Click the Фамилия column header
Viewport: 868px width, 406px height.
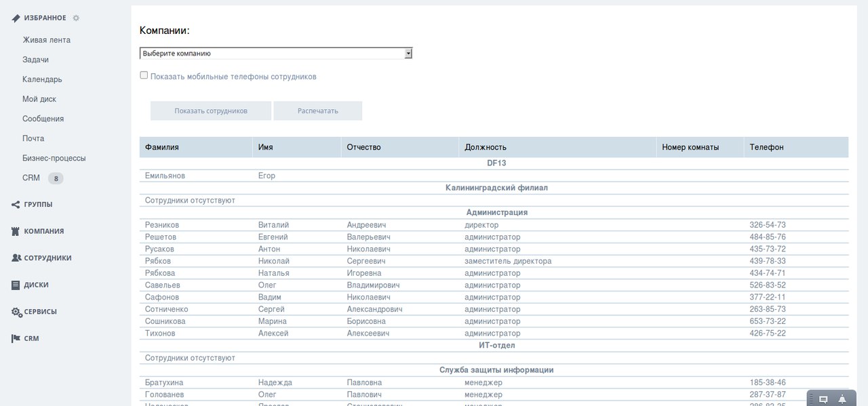162,147
